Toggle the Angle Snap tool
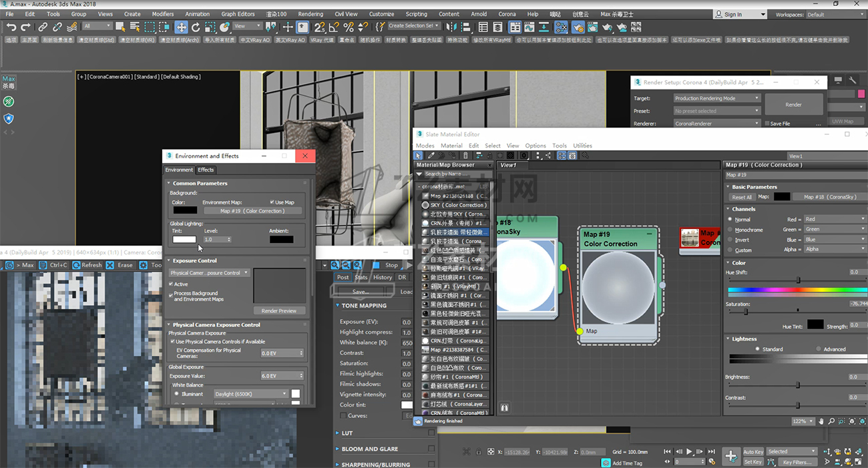This screenshot has height=468, width=868. click(334, 27)
